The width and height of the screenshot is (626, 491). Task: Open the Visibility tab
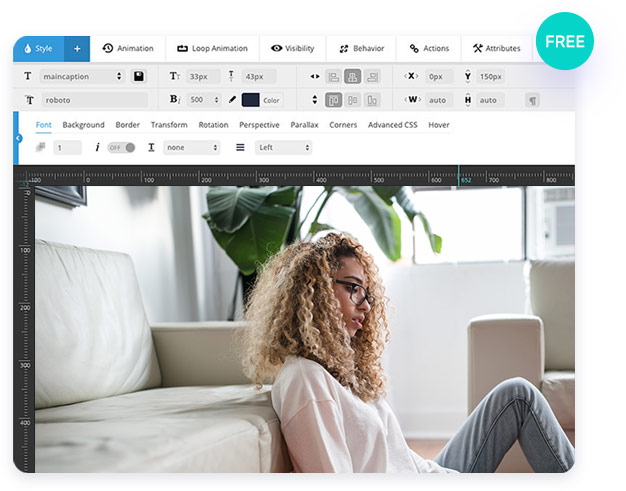293,49
